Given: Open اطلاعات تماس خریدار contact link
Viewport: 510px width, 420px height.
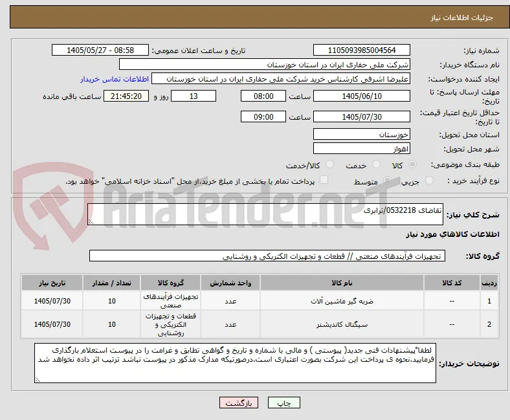Looking at the screenshot, I should point(115,79).
